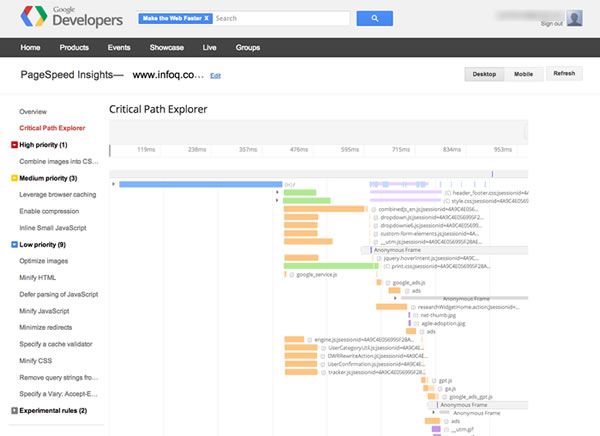Select the Anonymous Frame row above jquery.hoverIntent.js

point(445,250)
